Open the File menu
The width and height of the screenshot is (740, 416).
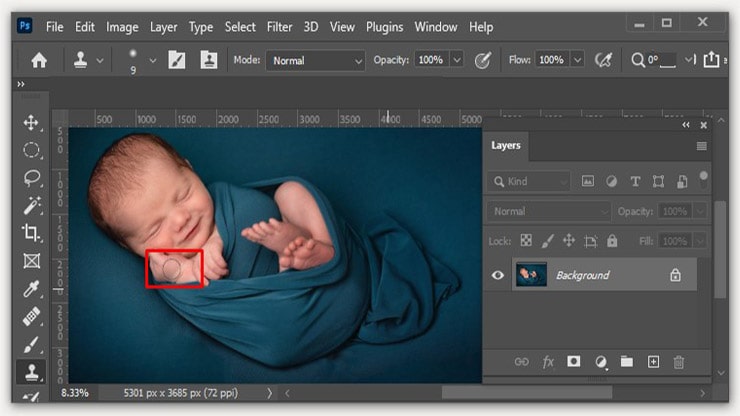[x=55, y=27]
